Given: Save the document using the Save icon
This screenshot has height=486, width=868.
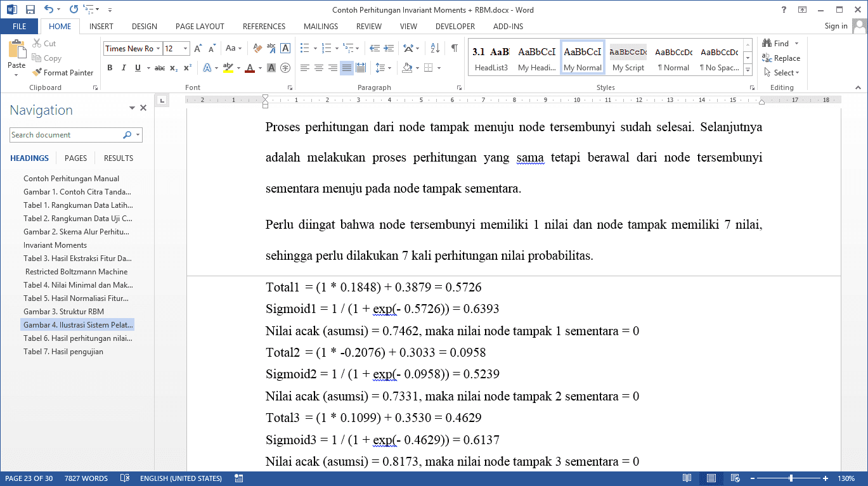Looking at the screenshot, I should coord(30,10).
